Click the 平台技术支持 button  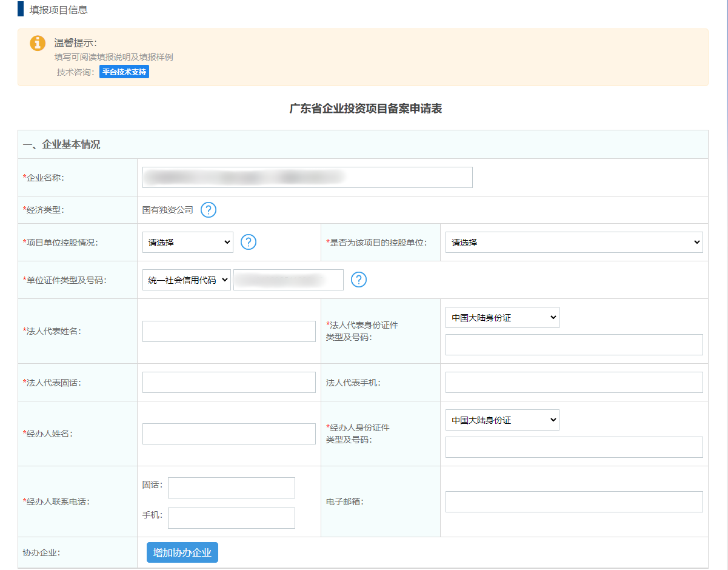(124, 72)
